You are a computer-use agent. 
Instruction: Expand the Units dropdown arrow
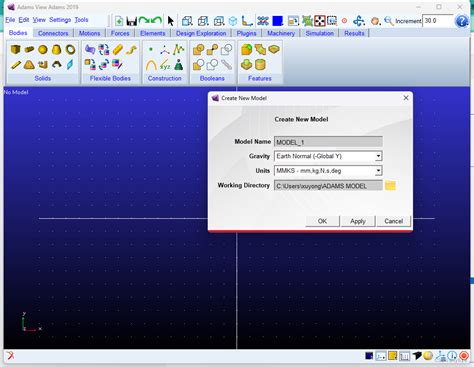378,171
